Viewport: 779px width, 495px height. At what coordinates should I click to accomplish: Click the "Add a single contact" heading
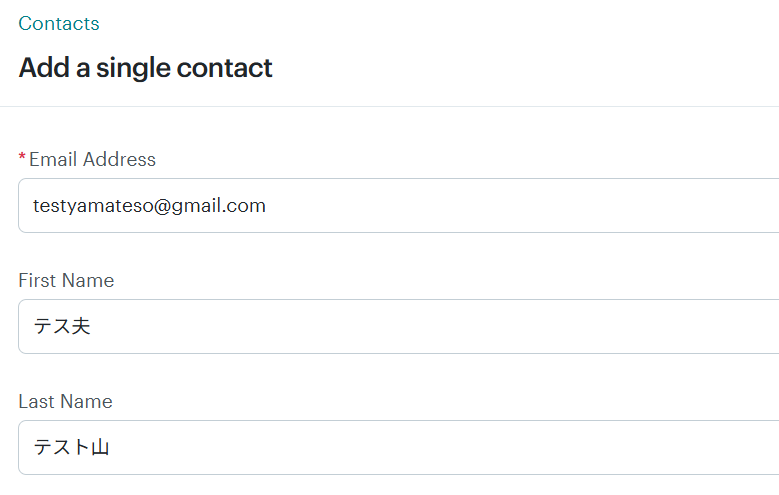click(x=145, y=68)
